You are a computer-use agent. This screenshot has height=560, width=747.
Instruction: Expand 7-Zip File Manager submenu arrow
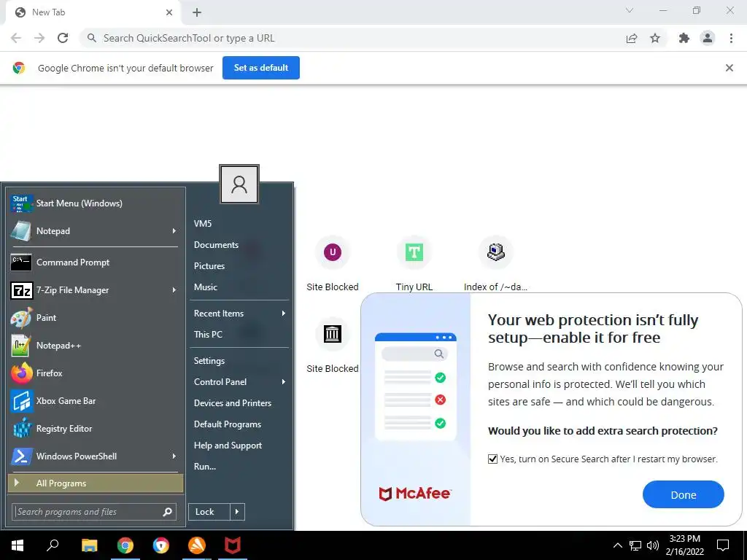tap(174, 290)
